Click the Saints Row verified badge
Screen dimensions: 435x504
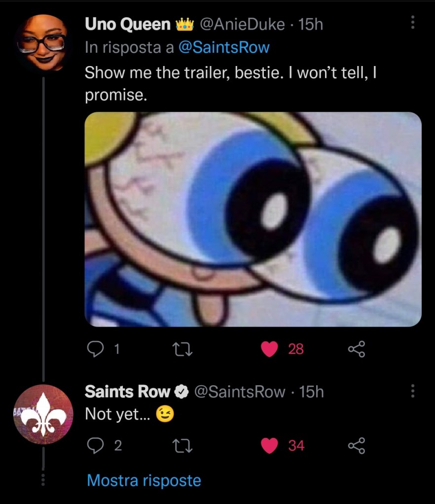coord(181,392)
